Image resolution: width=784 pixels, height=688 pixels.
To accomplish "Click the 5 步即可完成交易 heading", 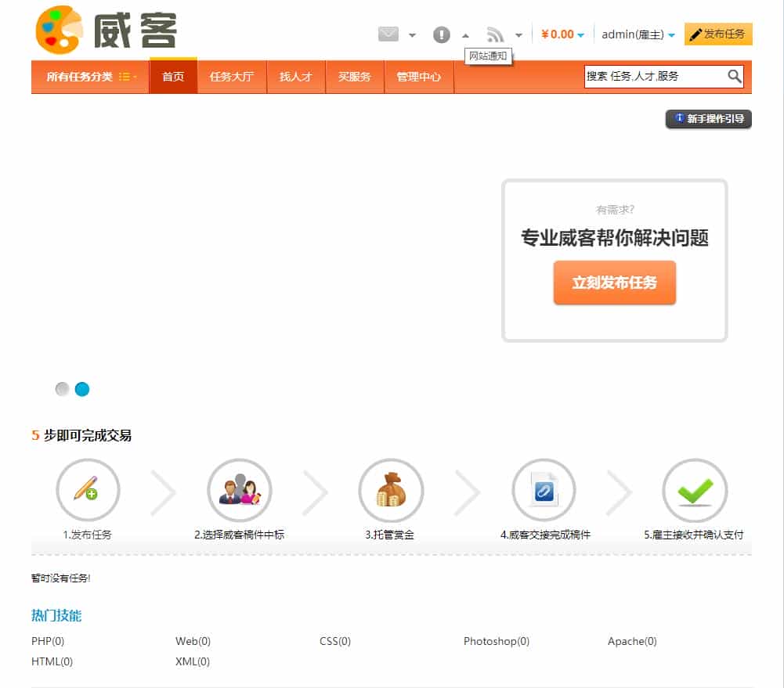I will (x=81, y=435).
